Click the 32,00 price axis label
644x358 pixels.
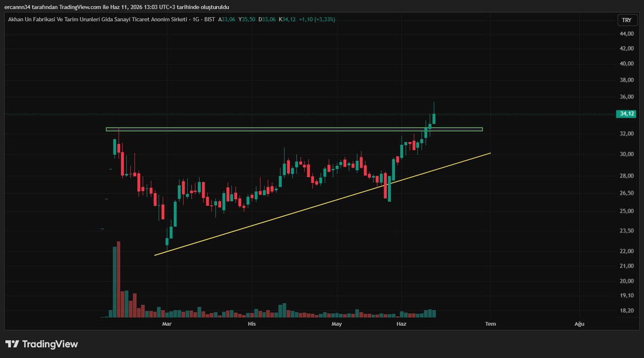[x=627, y=134]
